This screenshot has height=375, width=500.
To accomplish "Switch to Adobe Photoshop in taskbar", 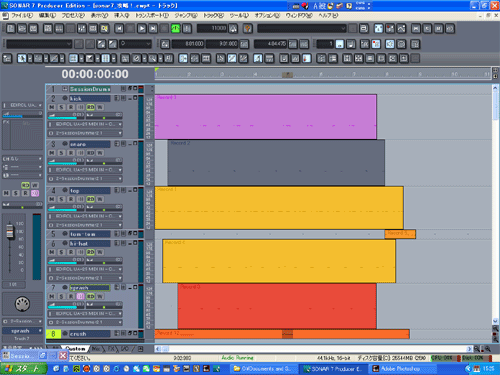I will pos(403,369).
